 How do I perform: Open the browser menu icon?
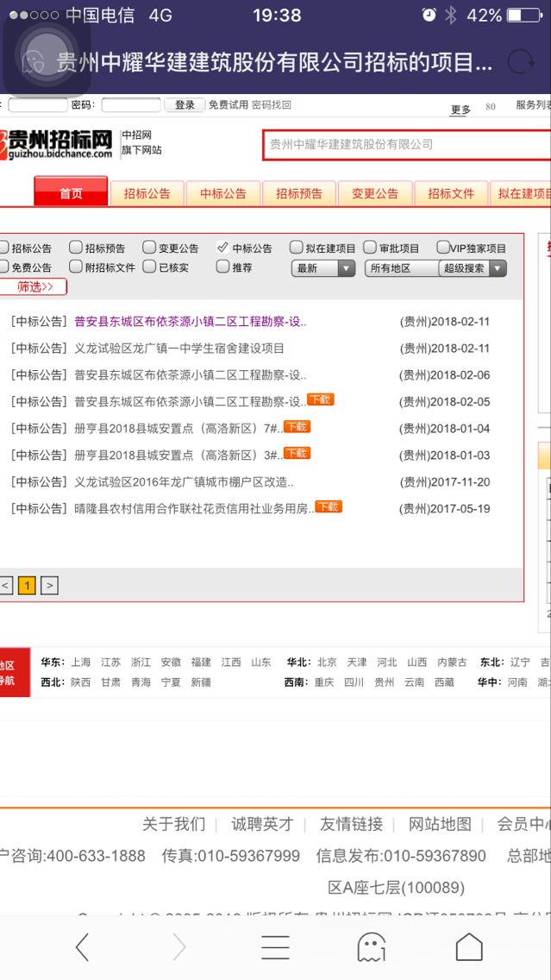pyautogui.click(x=275, y=947)
